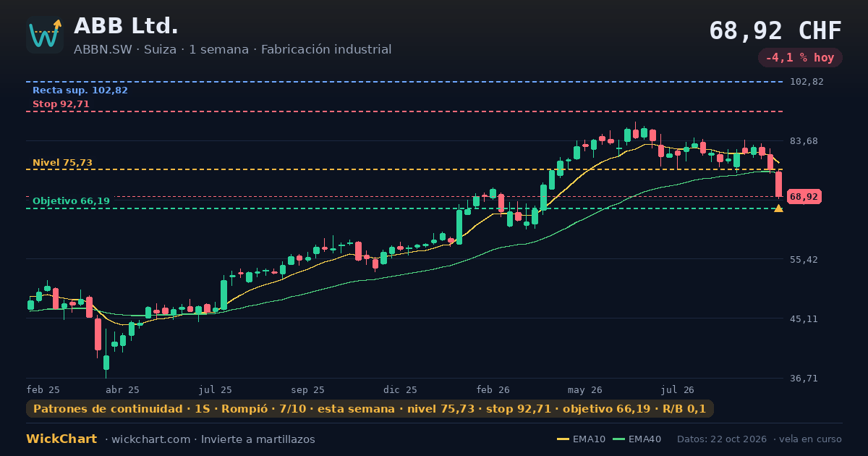
Task: Click the Datos: 22 oct 2026 text
Action: tap(722, 439)
